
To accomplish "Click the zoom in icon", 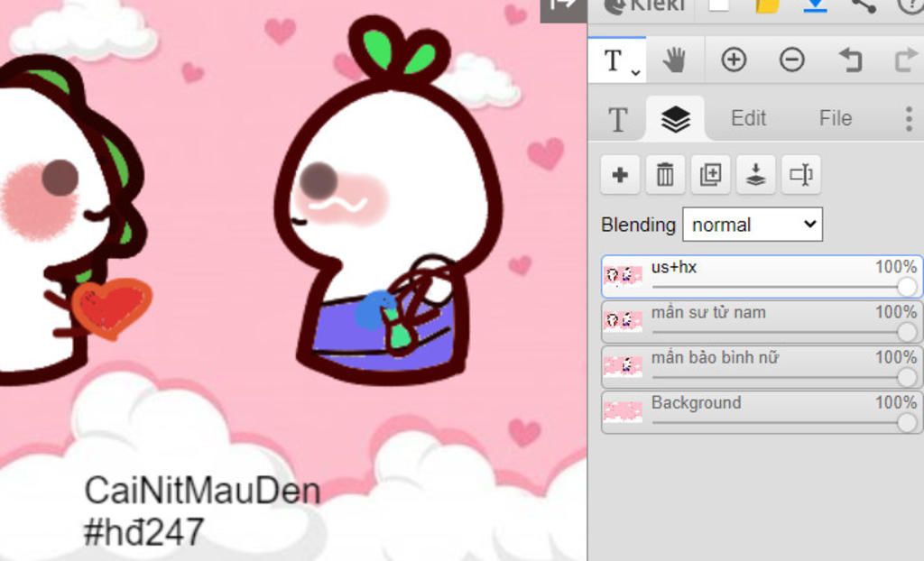I will tap(734, 60).
